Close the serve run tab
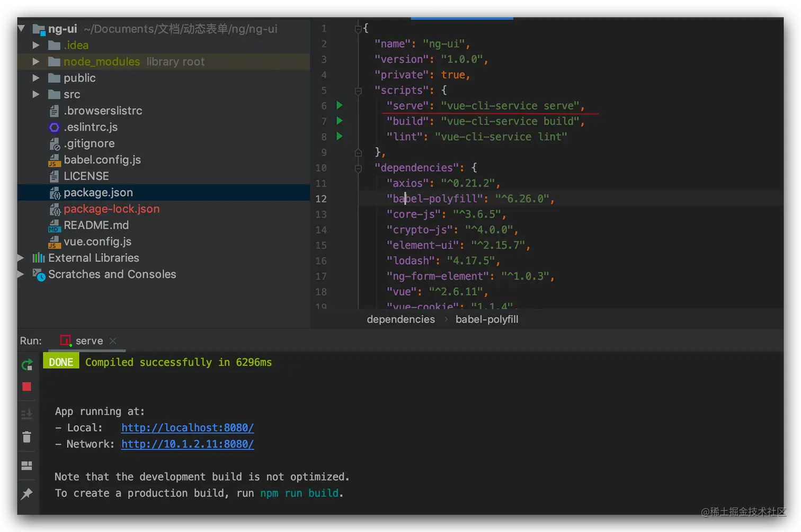 coord(113,341)
